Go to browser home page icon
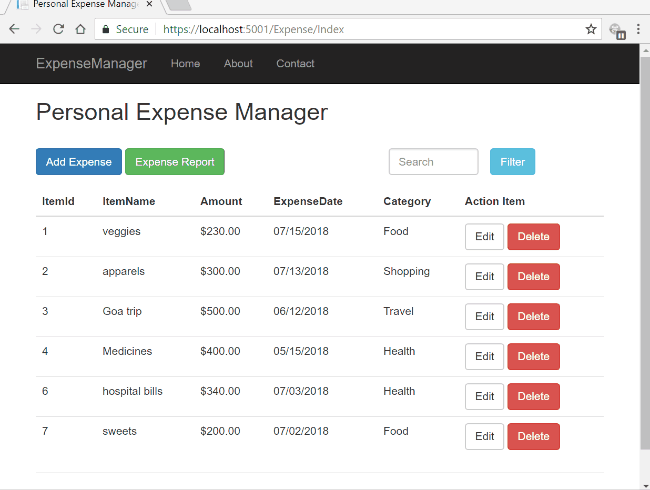 (80, 29)
